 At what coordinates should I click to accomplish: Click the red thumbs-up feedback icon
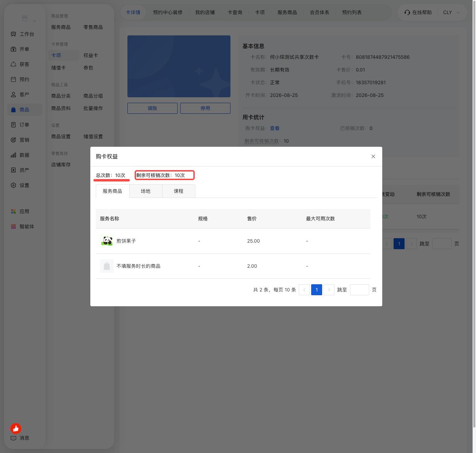(16, 428)
